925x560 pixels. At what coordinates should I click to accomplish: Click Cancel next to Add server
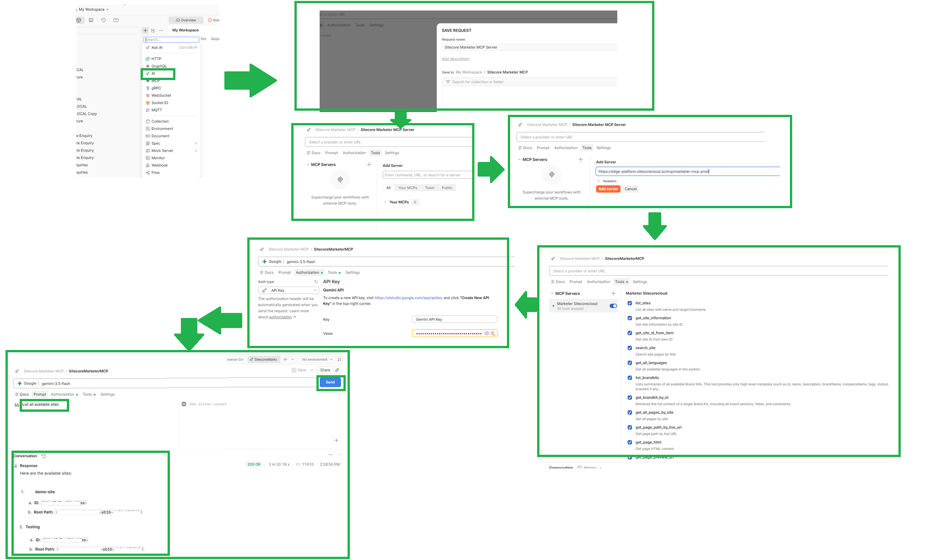pos(631,189)
